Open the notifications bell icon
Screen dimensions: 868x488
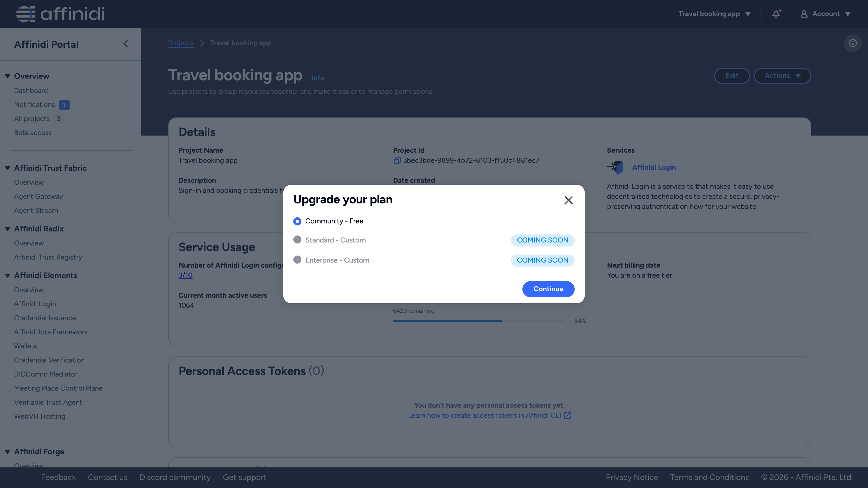click(776, 14)
